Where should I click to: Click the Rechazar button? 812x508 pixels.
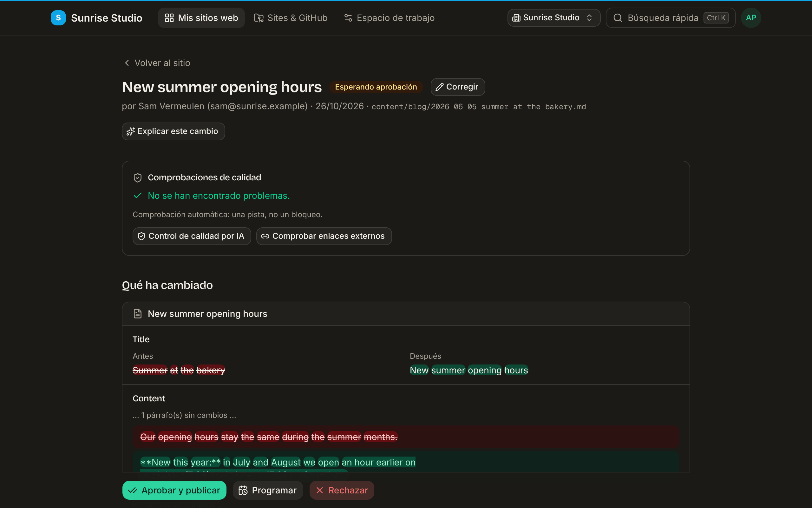tap(342, 490)
